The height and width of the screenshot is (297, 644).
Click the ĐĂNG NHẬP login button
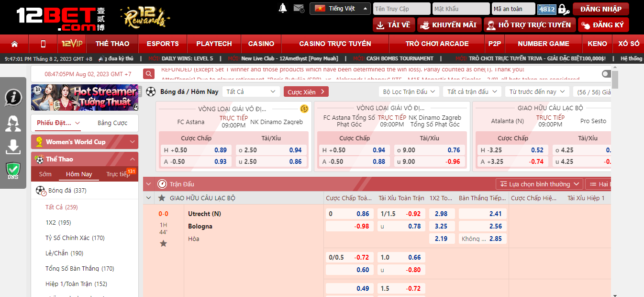600,9
